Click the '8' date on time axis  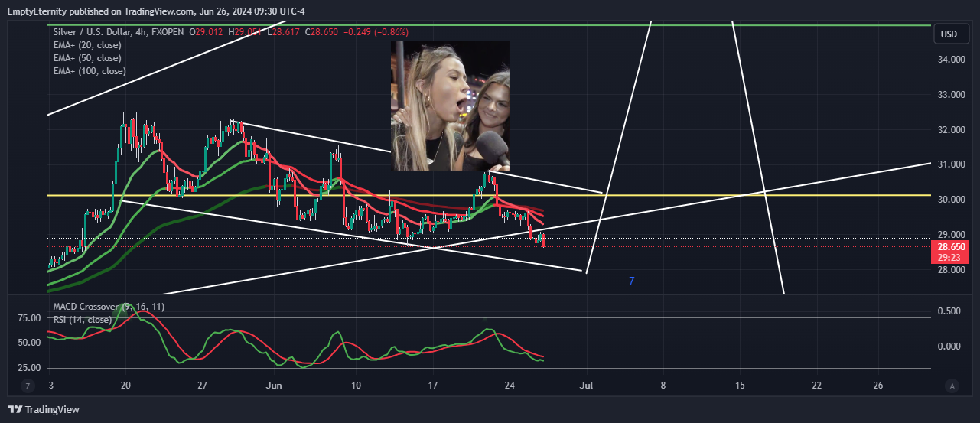coord(663,386)
